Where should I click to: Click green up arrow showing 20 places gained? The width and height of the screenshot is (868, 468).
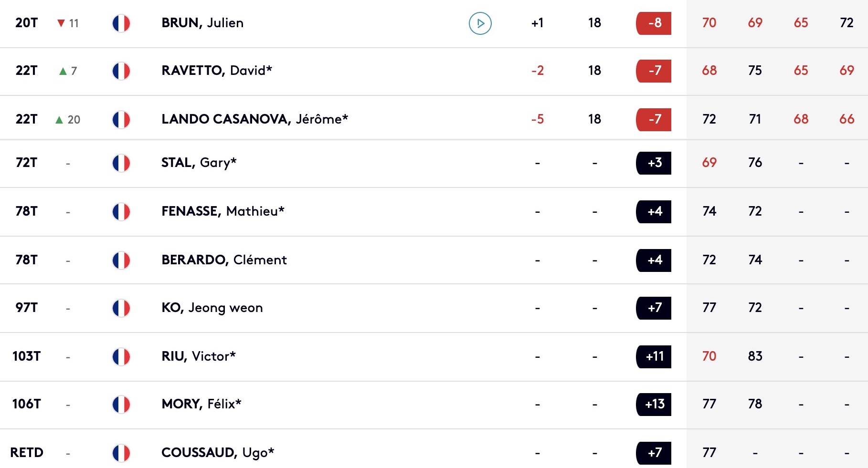click(x=59, y=120)
